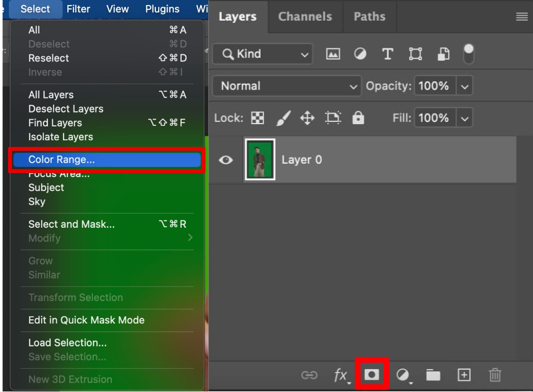Image resolution: width=533 pixels, height=392 pixels.
Task: Filter for adjustment layers
Action: click(359, 53)
